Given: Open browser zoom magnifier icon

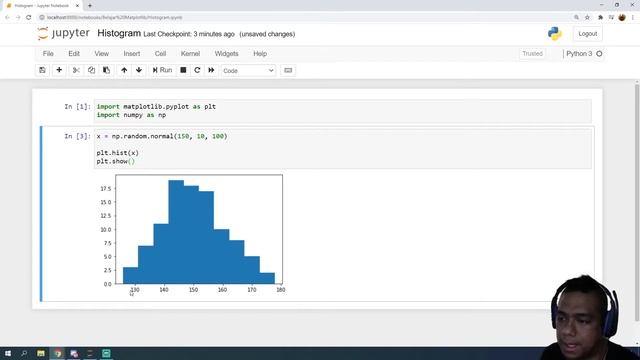Looking at the screenshot, I should pos(576,18).
